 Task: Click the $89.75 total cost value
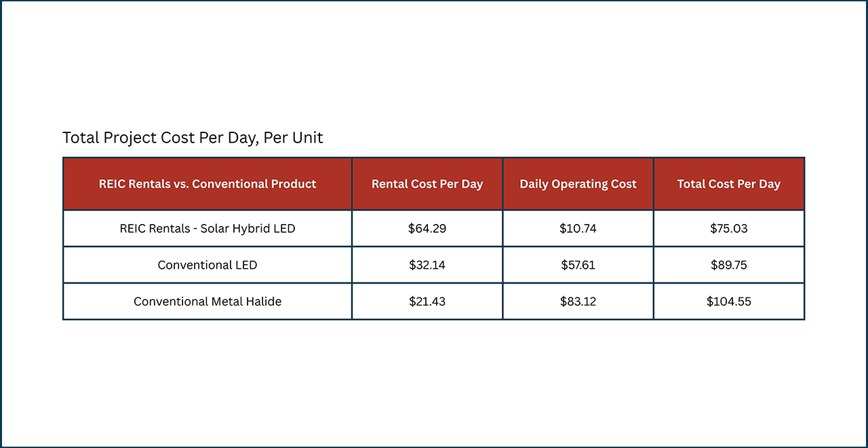click(728, 265)
